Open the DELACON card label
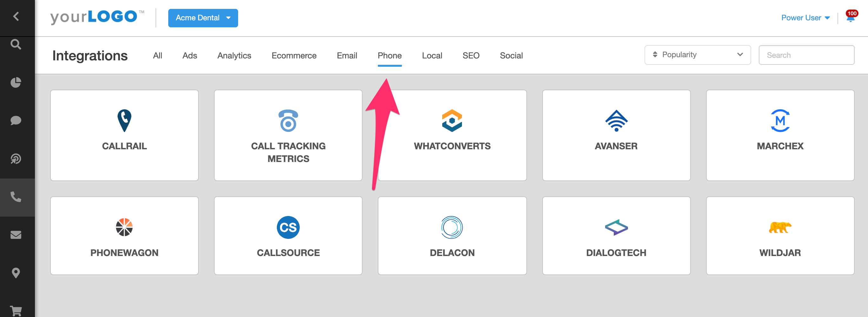The height and width of the screenshot is (317, 868). pyautogui.click(x=452, y=253)
